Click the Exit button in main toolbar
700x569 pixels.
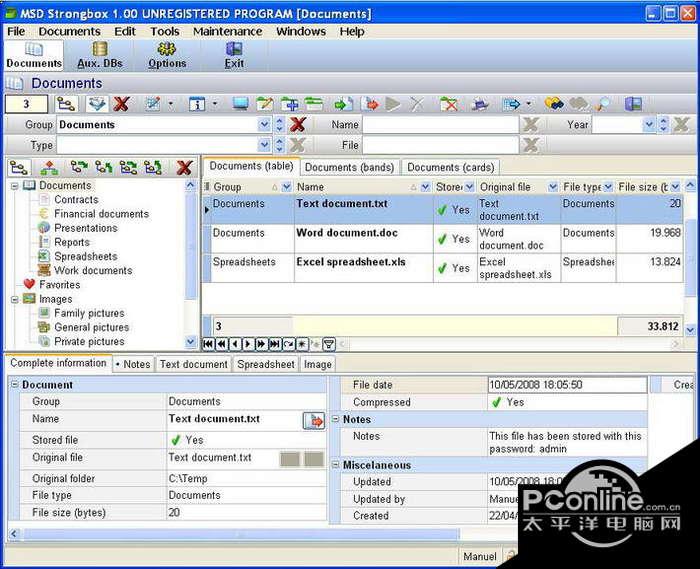tap(234, 55)
